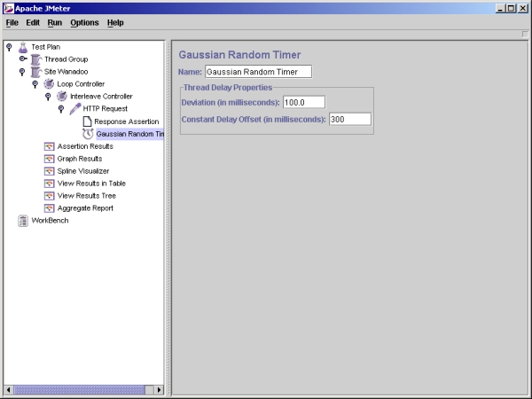Open the File menu
This screenshot has width=532, height=399.
click(x=12, y=22)
